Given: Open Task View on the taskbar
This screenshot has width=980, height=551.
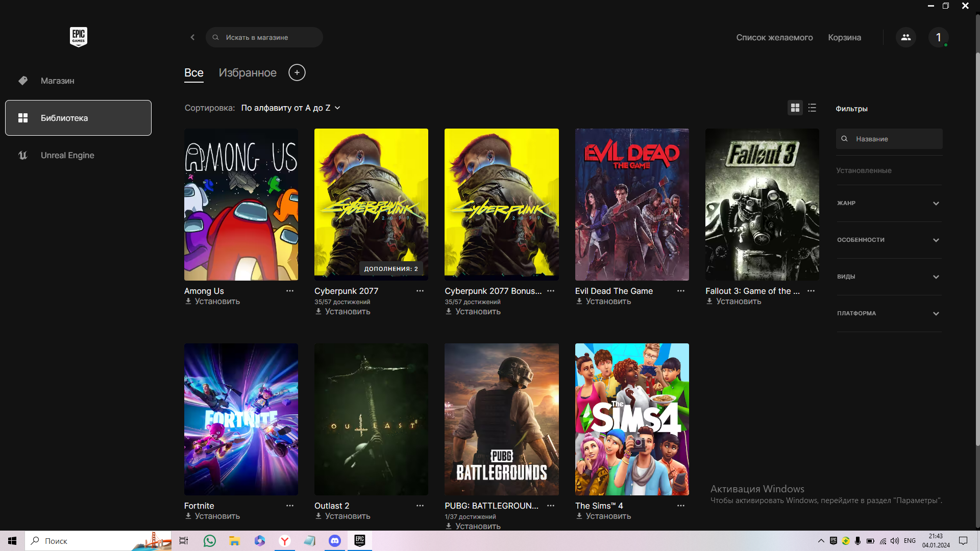Looking at the screenshot, I should [184, 541].
